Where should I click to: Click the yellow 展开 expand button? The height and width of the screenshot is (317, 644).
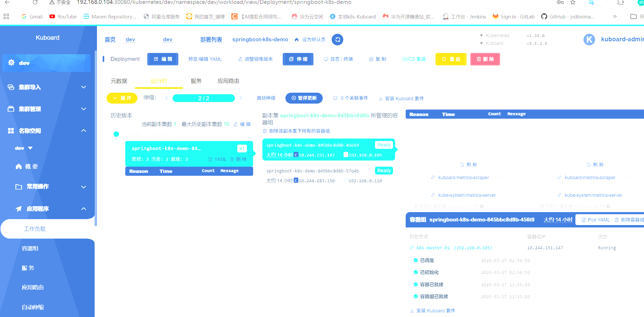122,98
